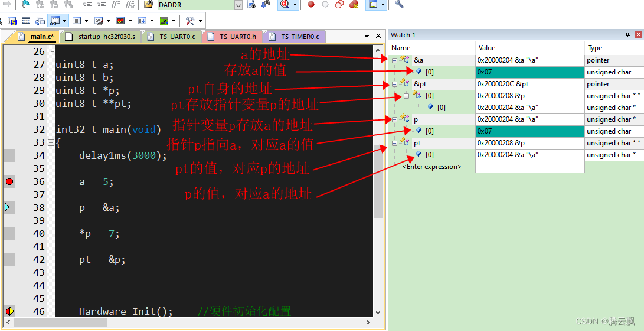Indent the selected lines

87,5
